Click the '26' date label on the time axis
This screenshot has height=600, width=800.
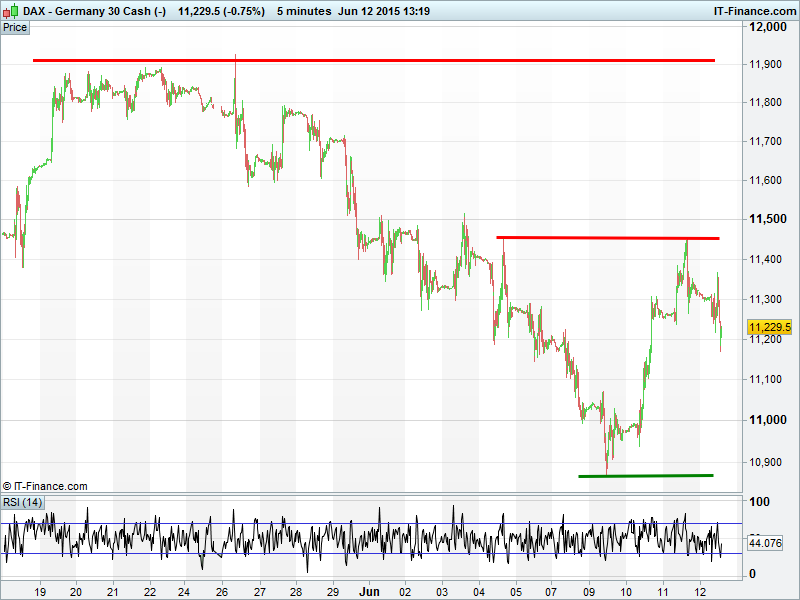222,592
